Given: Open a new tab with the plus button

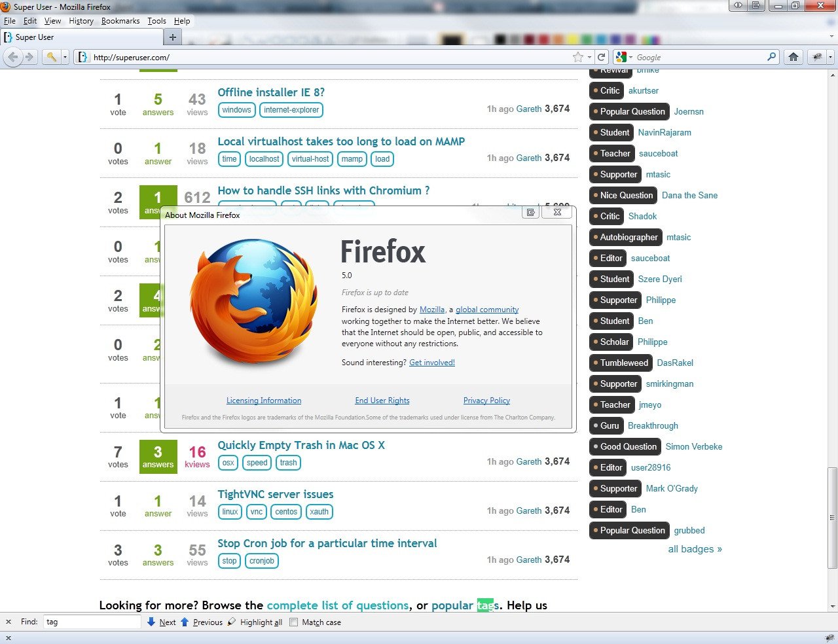Looking at the screenshot, I should point(173,37).
